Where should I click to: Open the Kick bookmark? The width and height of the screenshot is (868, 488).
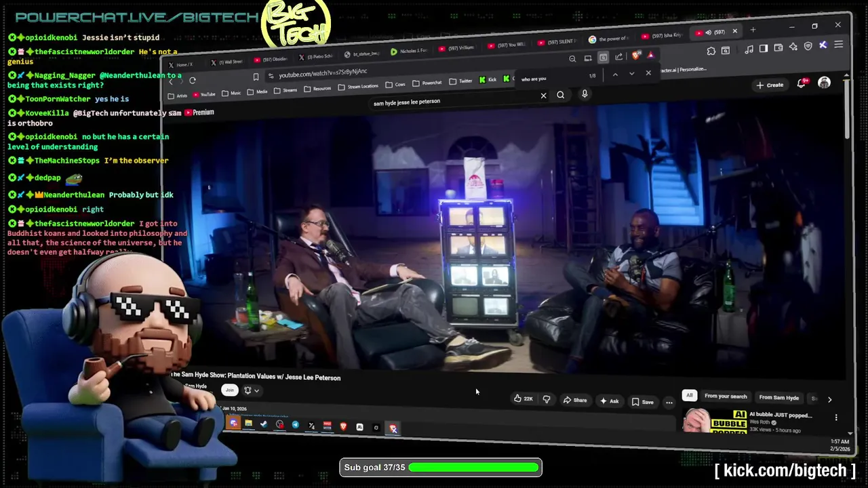click(x=488, y=80)
